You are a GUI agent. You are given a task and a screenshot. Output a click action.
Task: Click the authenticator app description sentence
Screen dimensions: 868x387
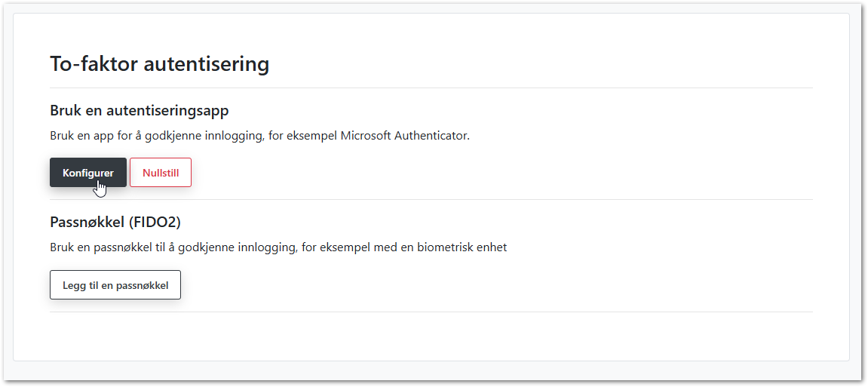point(259,137)
